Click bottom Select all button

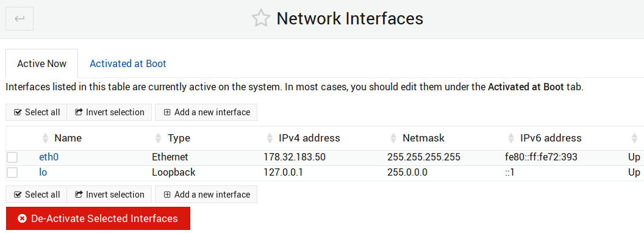coord(37,195)
